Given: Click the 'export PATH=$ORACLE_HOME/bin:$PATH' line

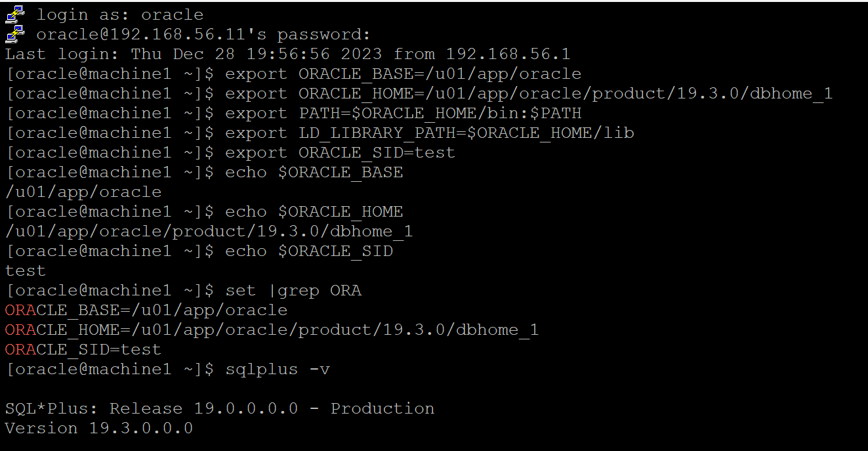Looking at the screenshot, I should (293, 113).
